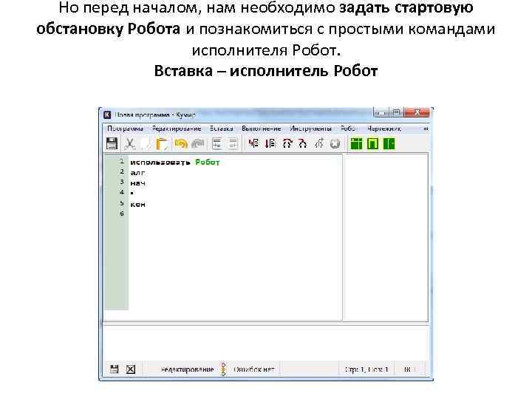The height and width of the screenshot is (399, 532).
Task: Click the gray Stop execution icon
Action: (x=335, y=144)
